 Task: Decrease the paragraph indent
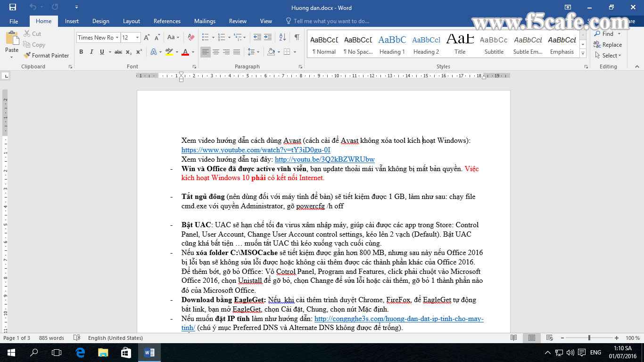[x=257, y=38]
